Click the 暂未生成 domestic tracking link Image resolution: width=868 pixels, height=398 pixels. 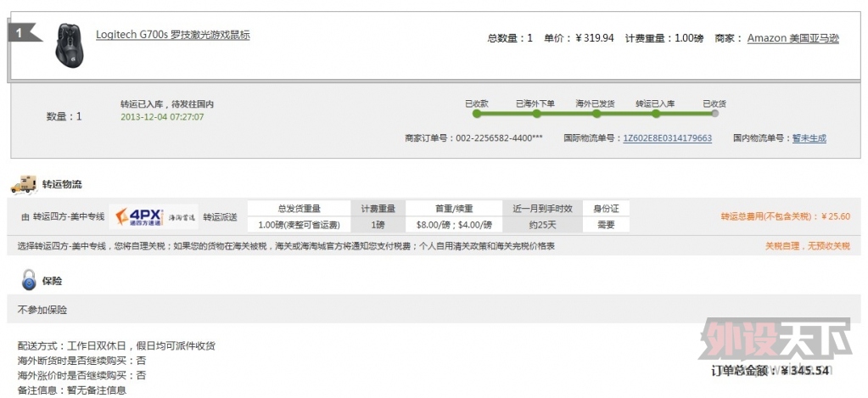(809, 137)
